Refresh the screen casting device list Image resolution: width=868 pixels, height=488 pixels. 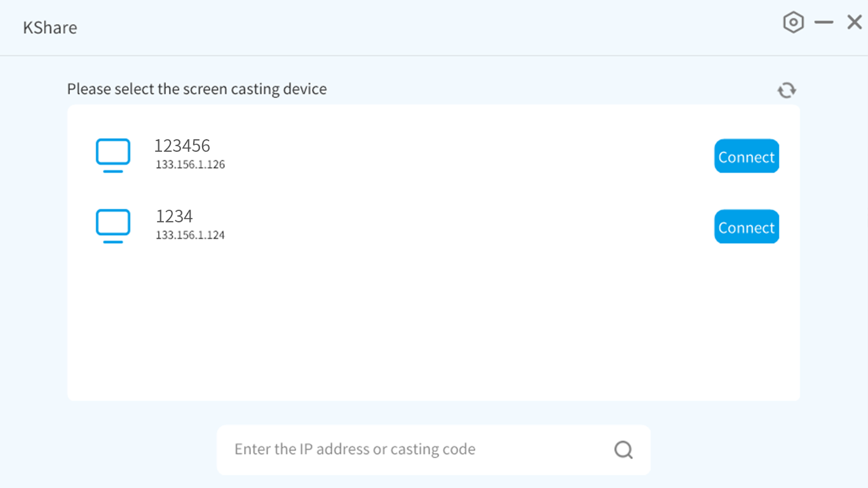click(x=787, y=90)
